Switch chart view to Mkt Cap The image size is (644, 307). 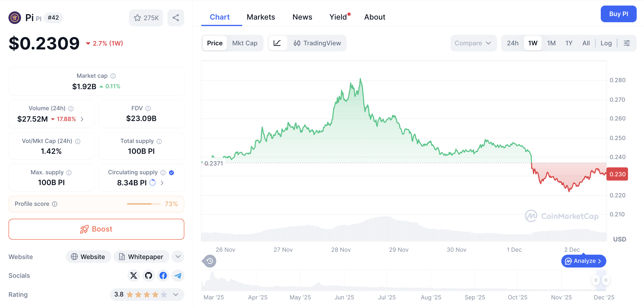coord(245,43)
